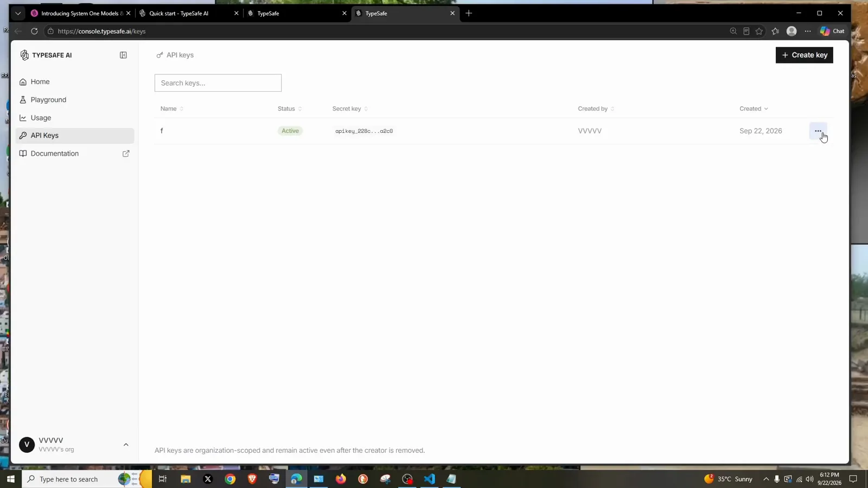This screenshot has width=868, height=488.
Task: Select API Keys in the sidebar
Action: pyautogui.click(x=75, y=136)
